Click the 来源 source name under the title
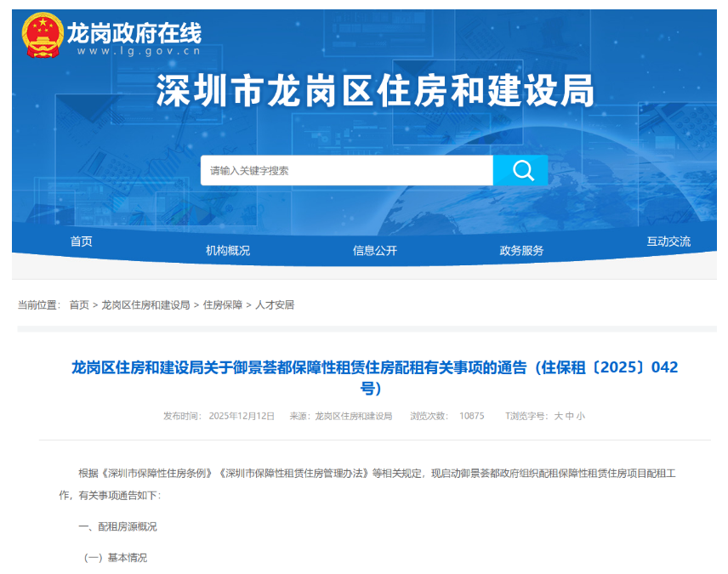This screenshot has width=728, height=574. click(x=353, y=416)
